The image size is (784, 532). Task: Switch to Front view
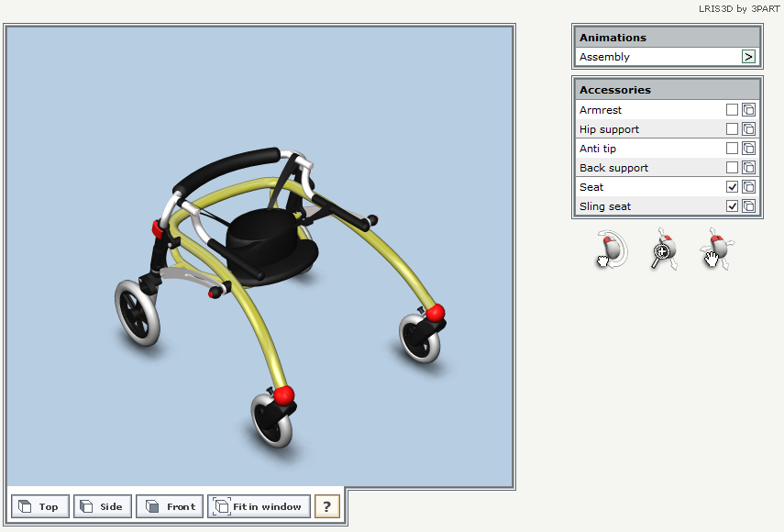coord(170,506)
